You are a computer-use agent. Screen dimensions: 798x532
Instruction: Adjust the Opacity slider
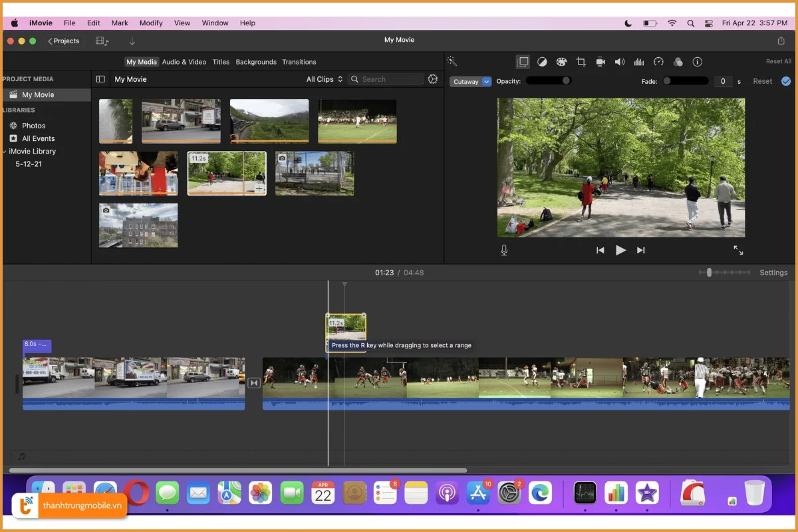coord(548,80)
